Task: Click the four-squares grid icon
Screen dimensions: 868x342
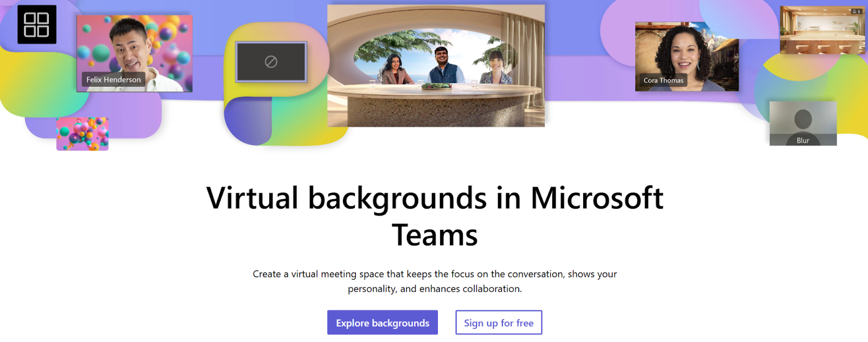Action: 37,24
